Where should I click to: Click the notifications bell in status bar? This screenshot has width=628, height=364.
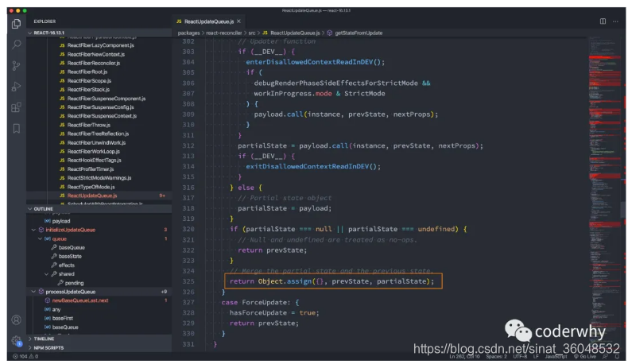[x=615, y=356]
